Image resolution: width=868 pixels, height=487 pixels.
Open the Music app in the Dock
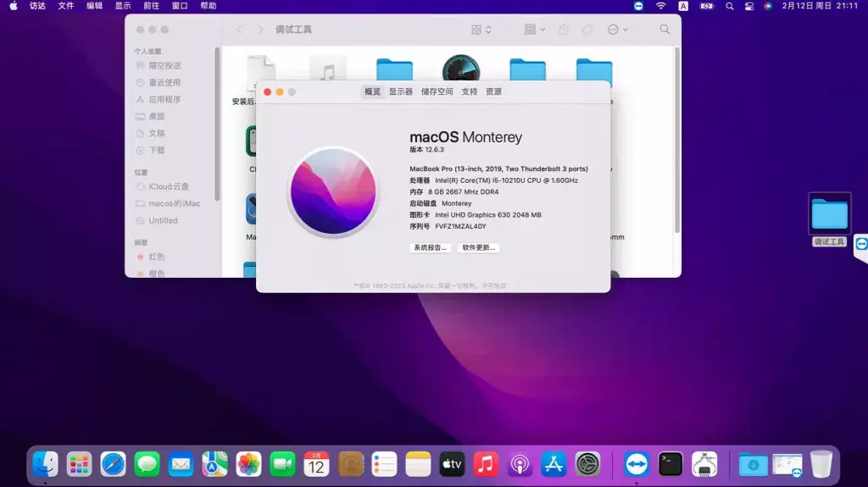click(486, 464)
